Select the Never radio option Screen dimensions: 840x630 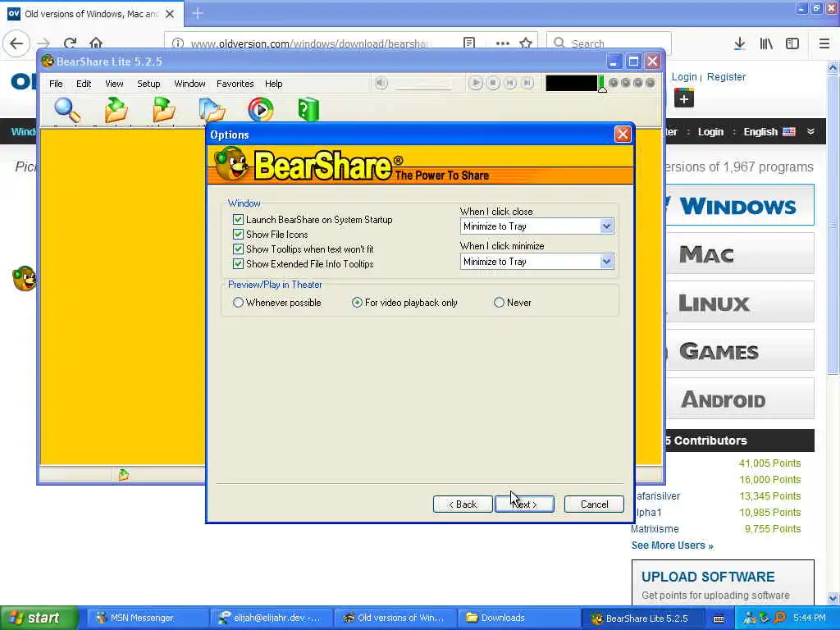pyautogui.click(x=499, y=303)
